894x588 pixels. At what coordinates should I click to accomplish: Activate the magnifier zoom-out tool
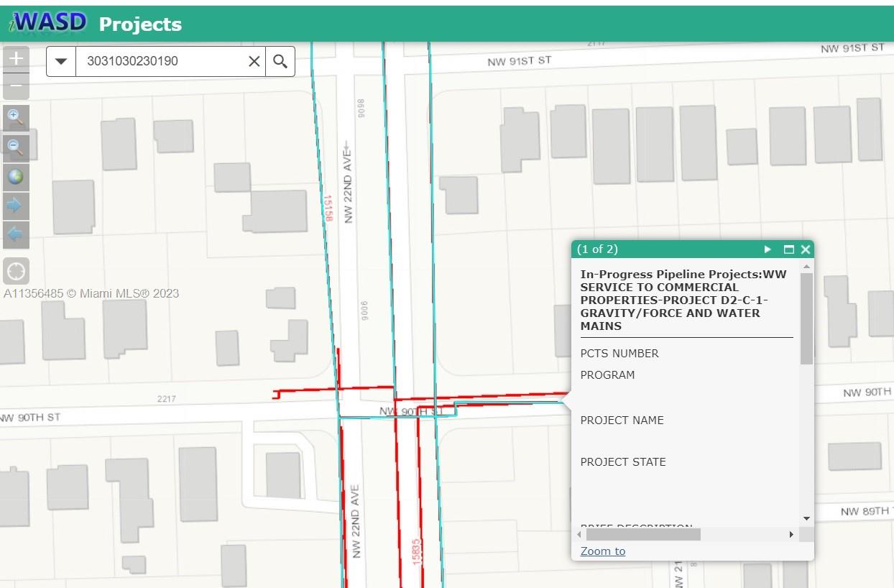16,147
